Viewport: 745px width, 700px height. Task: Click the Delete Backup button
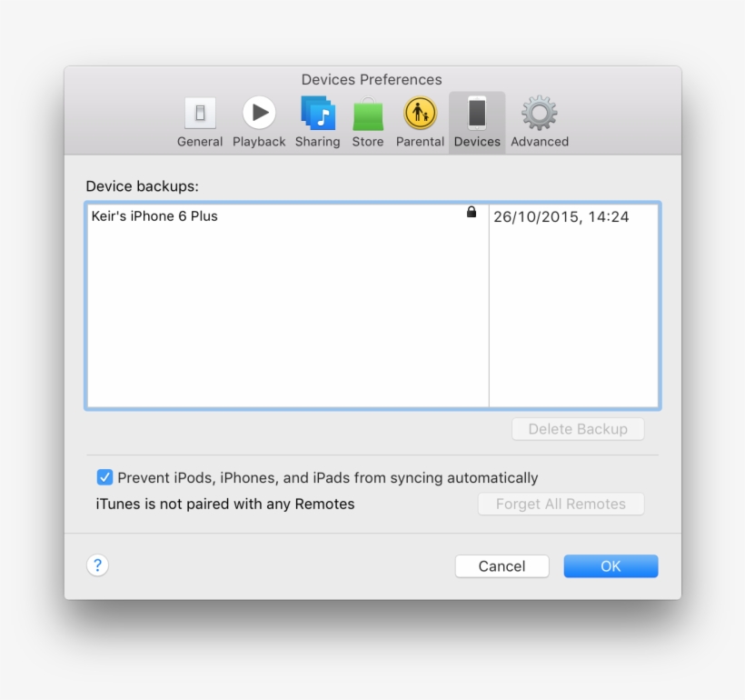point(578,429)
